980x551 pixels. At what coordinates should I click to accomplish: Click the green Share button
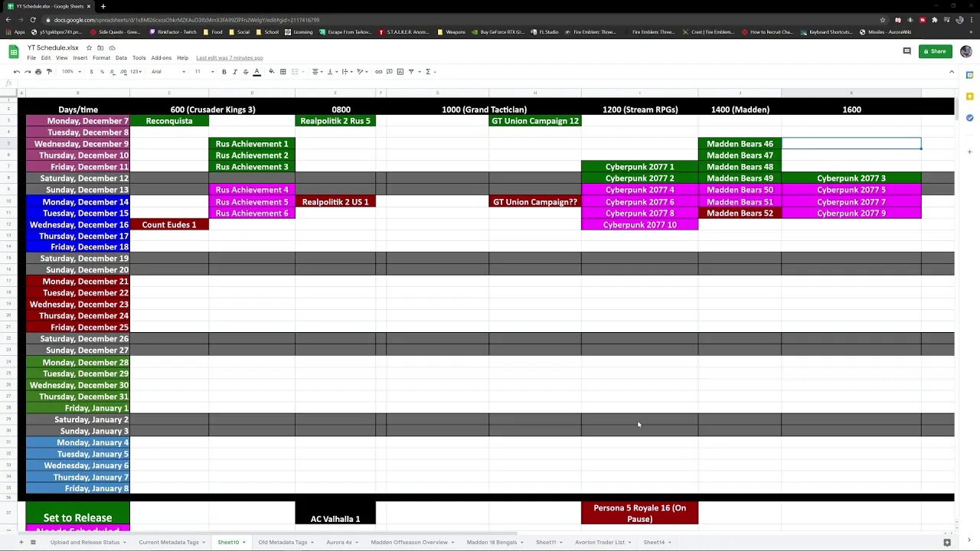point(935,51)
